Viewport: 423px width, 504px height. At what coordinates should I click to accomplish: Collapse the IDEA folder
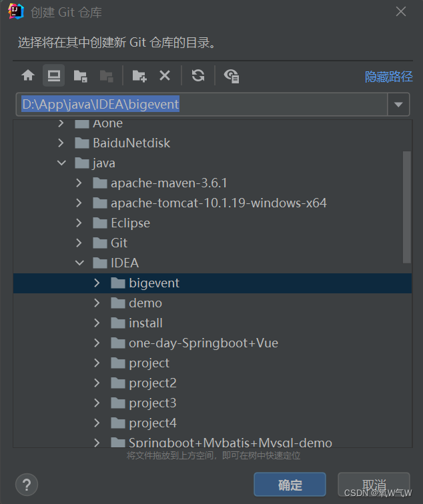pyautogui.click(x=79, y=263)
